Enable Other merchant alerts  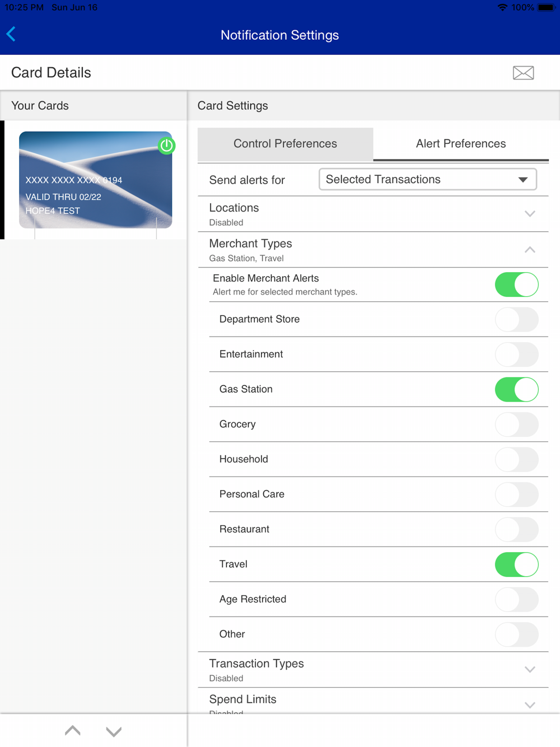click(516, 634)
